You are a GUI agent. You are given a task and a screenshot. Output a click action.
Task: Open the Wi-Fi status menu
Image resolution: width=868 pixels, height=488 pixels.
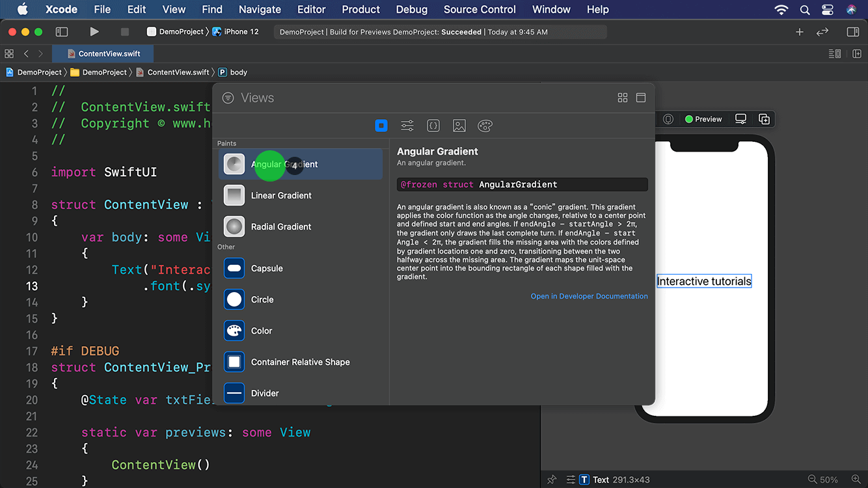click(781, 9)
